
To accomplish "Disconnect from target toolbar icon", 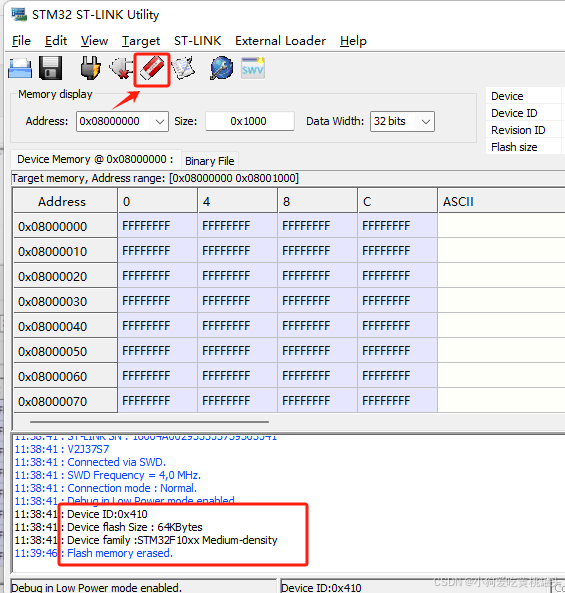I will point(121,68).
